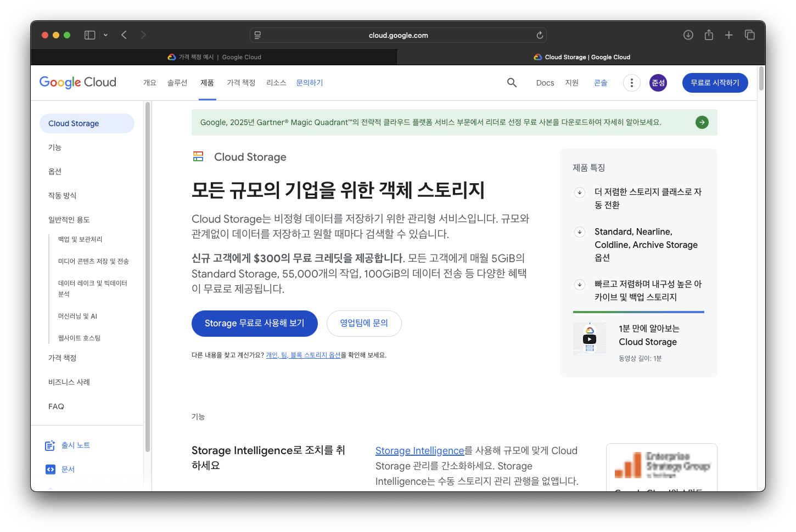This screenshot has width=796, height=532.
Task: Open 미디어 콘텐츠 저장 및 전송 sidebar item
Action: tap(93, 261)
